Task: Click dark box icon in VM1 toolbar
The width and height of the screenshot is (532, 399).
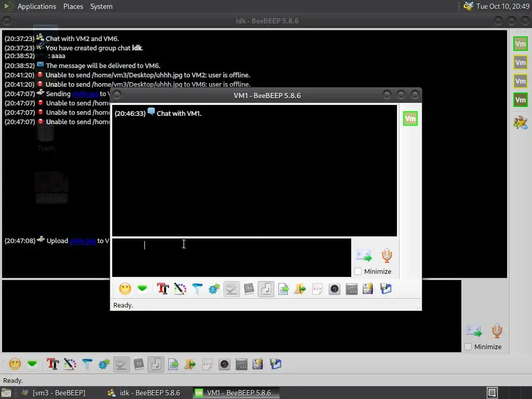Action: (352, 289)
